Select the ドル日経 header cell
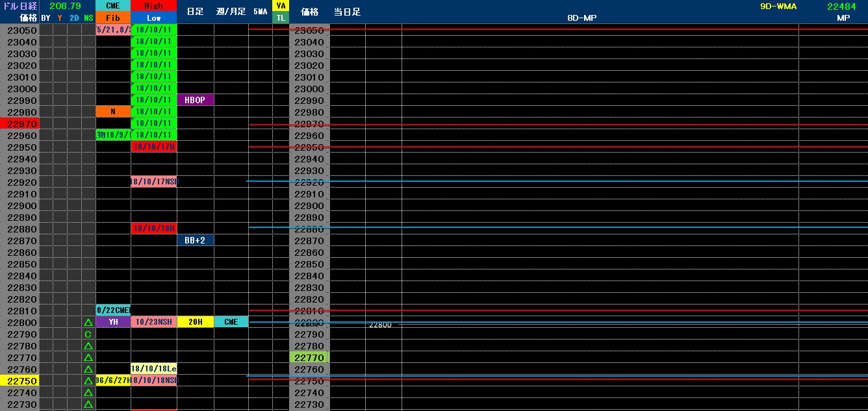 pos(19,6)
